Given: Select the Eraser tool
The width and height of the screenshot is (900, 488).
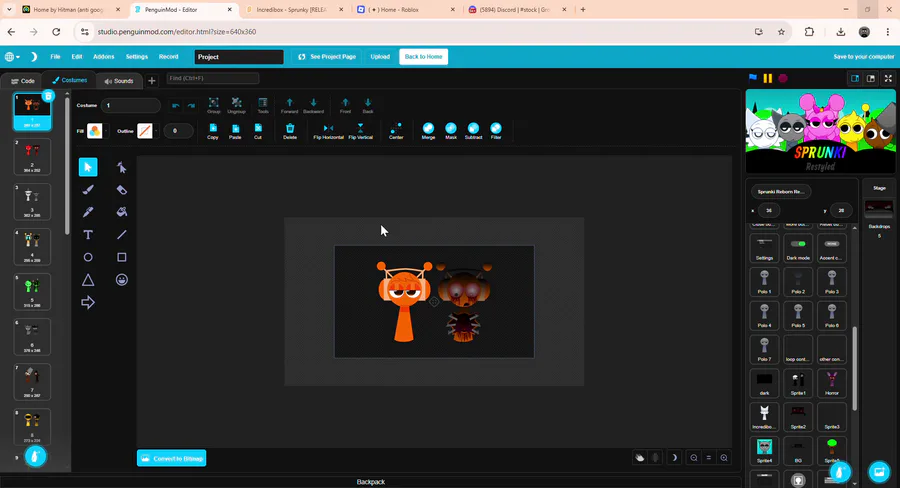Looking at the screenshot, I should (122, 189).
